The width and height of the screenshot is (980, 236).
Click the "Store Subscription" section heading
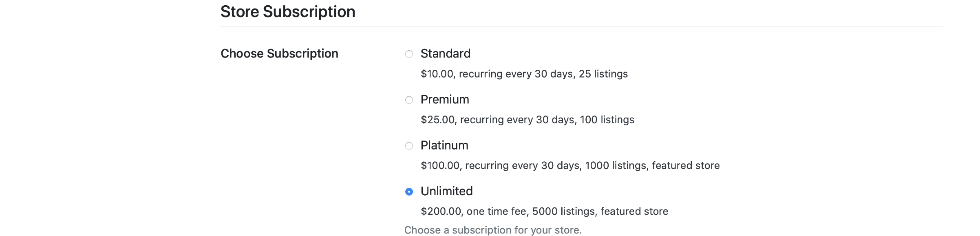288,12
